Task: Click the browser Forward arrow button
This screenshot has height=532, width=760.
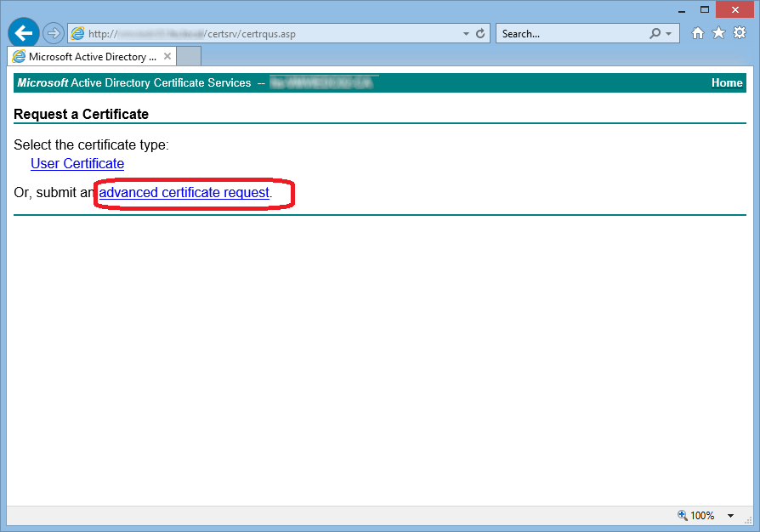Action: 54,33
